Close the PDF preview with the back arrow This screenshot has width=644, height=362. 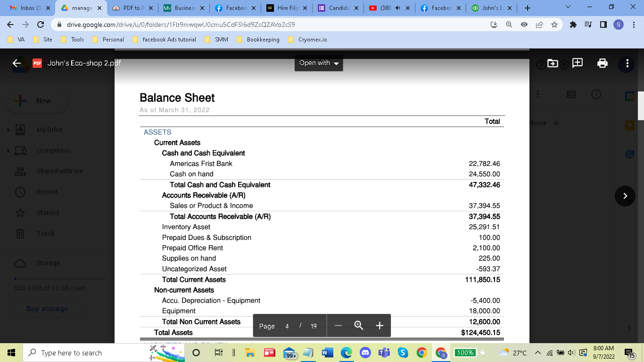click(x=17, y=63)
